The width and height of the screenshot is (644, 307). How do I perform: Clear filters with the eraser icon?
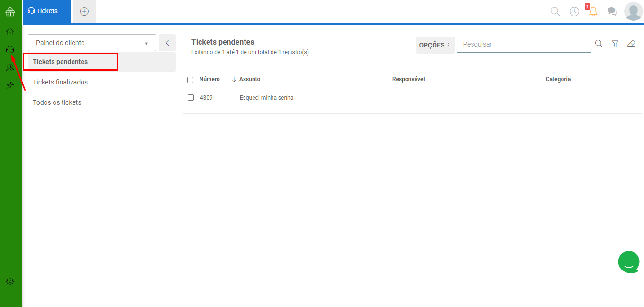(631, 44)
